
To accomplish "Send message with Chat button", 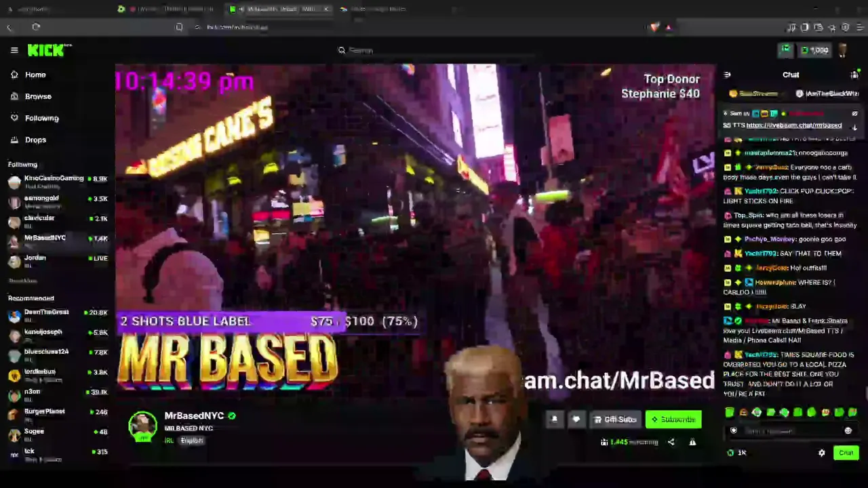I will pyautogui.click(x=846, y=453).
